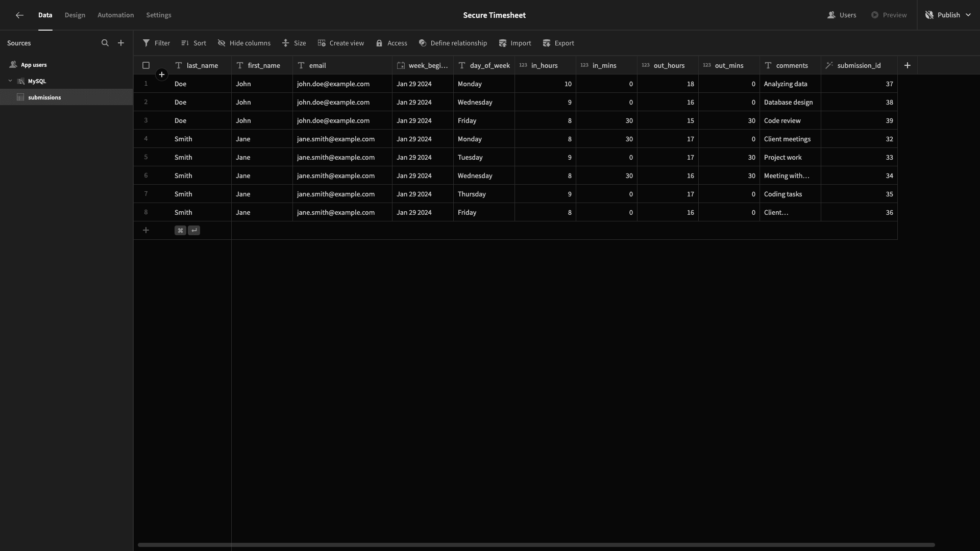980x551 pixels.
Task: Click the comments column header
Action: click(x=790, y=65)
